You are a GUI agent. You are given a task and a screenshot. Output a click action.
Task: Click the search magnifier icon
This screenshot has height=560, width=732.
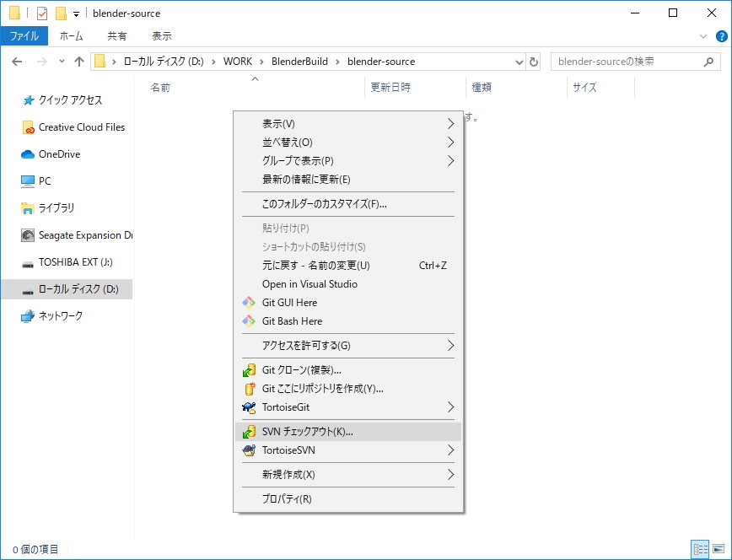point(708,62)
